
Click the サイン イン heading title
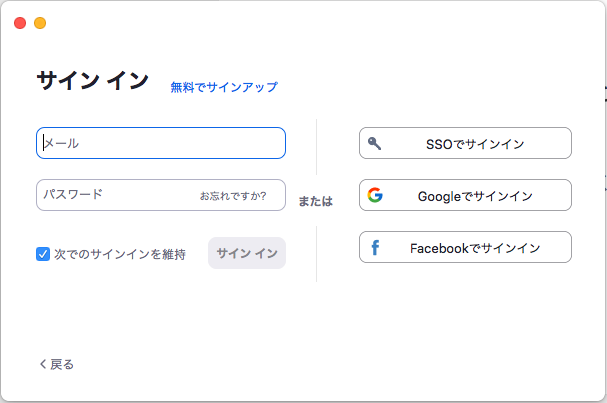pos(93,81)
